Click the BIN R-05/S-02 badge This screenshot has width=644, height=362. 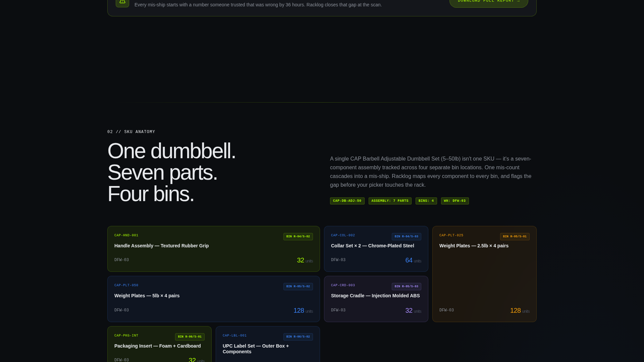tap(298, 287)
